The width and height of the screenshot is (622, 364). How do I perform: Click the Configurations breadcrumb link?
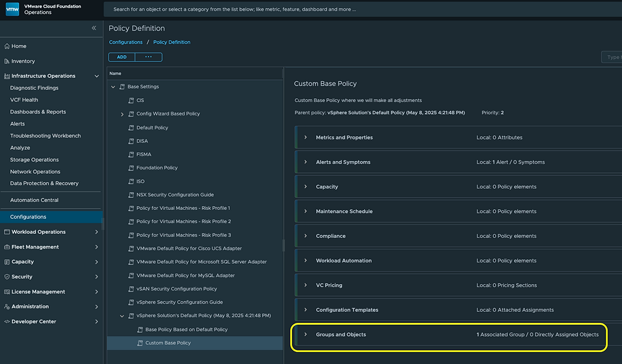point(126,42)
